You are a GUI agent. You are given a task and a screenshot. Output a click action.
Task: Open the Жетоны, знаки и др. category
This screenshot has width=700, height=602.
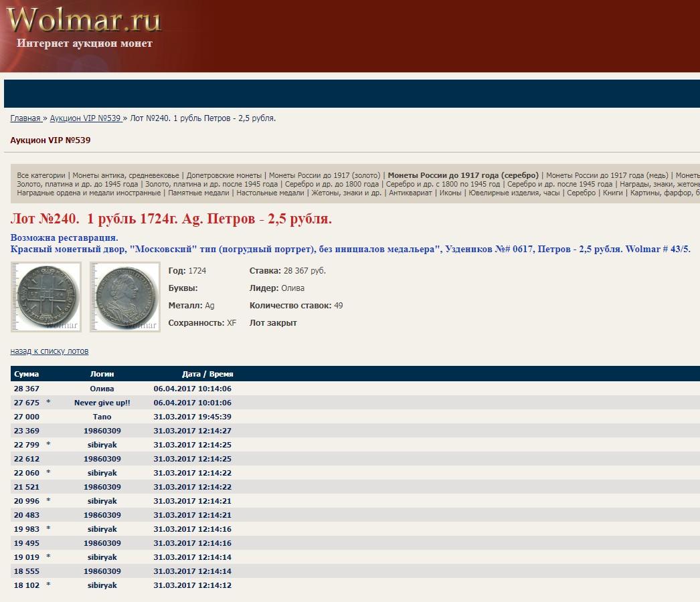point(347,193)
